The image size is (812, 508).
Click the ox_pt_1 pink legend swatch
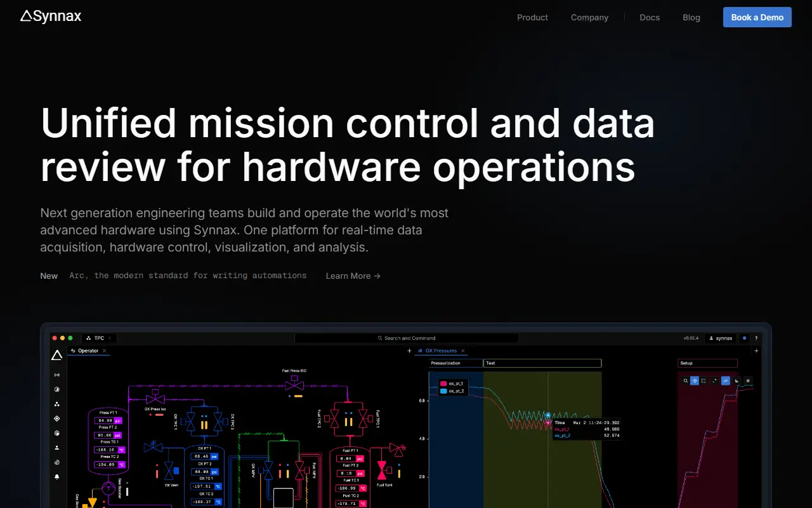443,384
